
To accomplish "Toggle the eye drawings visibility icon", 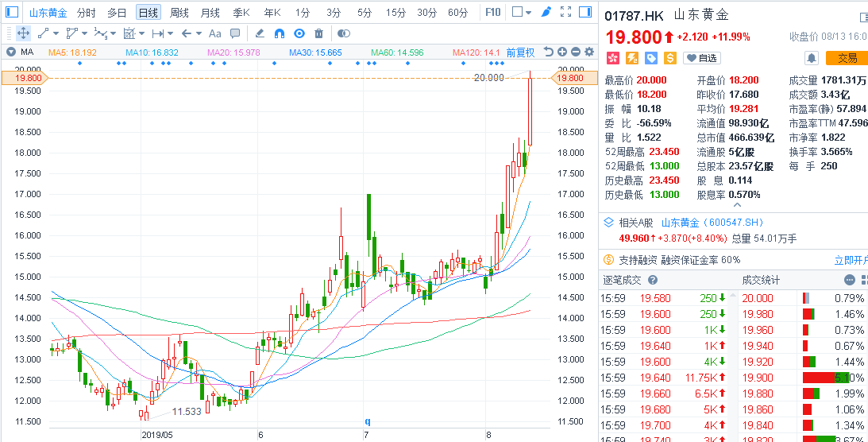I will pos(299,33).
